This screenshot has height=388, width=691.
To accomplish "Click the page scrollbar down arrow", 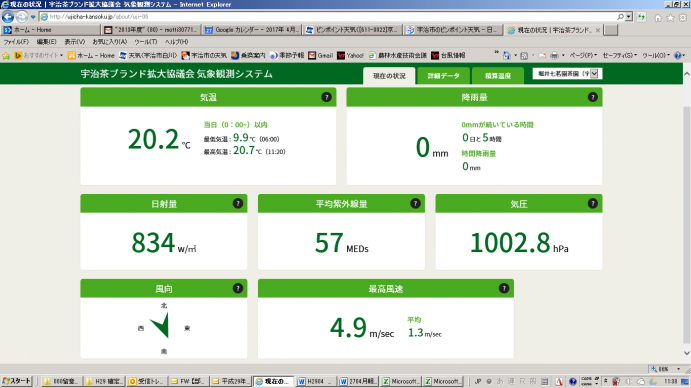I will point(687,353).
